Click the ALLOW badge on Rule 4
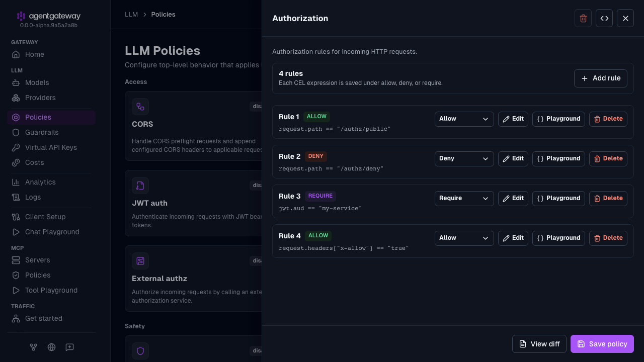 318,236
